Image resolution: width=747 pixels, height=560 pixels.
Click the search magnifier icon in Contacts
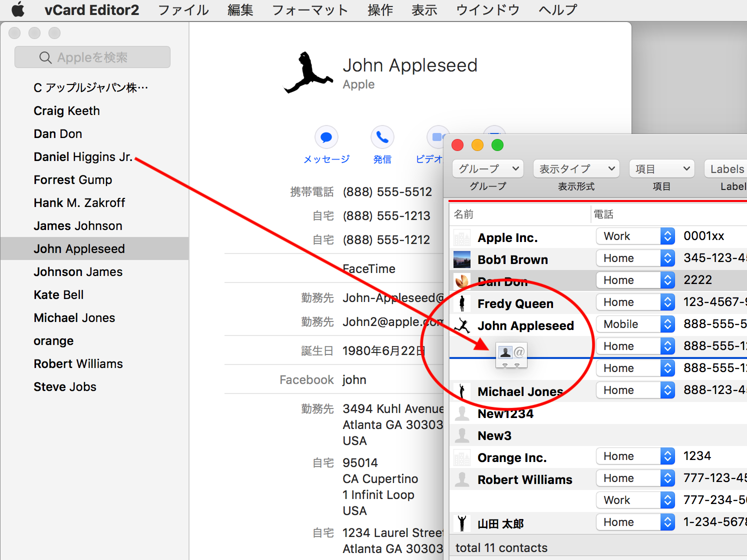[45, 57]
